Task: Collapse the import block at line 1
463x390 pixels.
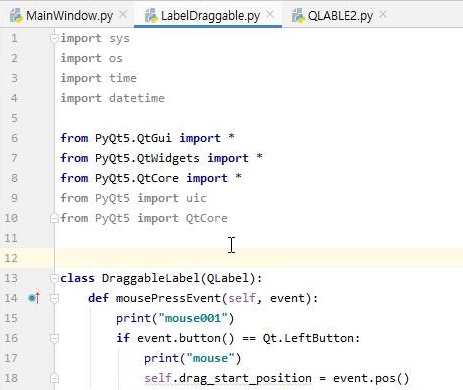Action: click(54, 38)
